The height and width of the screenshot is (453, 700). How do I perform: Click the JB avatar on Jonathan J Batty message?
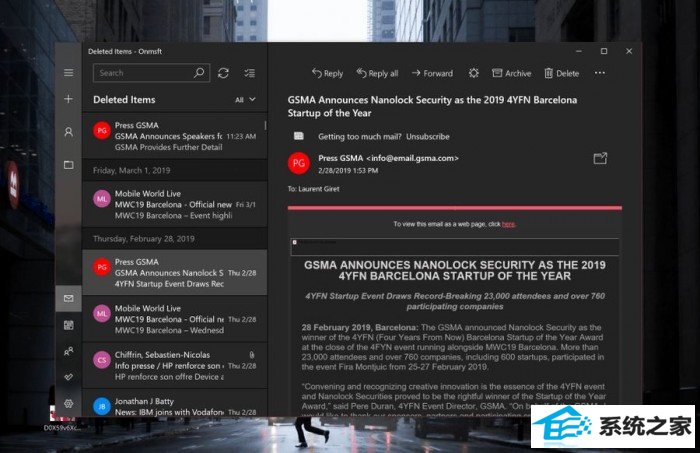tap(102, 407)
